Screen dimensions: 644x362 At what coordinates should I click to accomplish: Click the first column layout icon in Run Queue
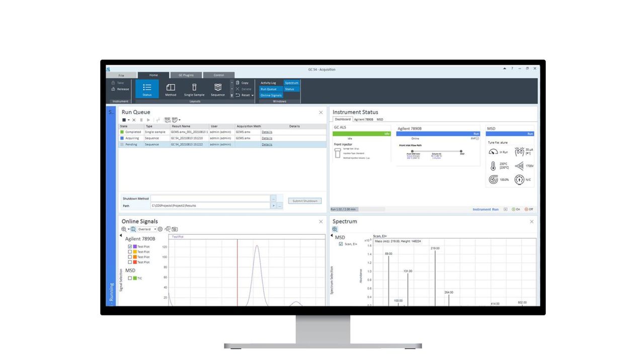[x=168, y=120]
